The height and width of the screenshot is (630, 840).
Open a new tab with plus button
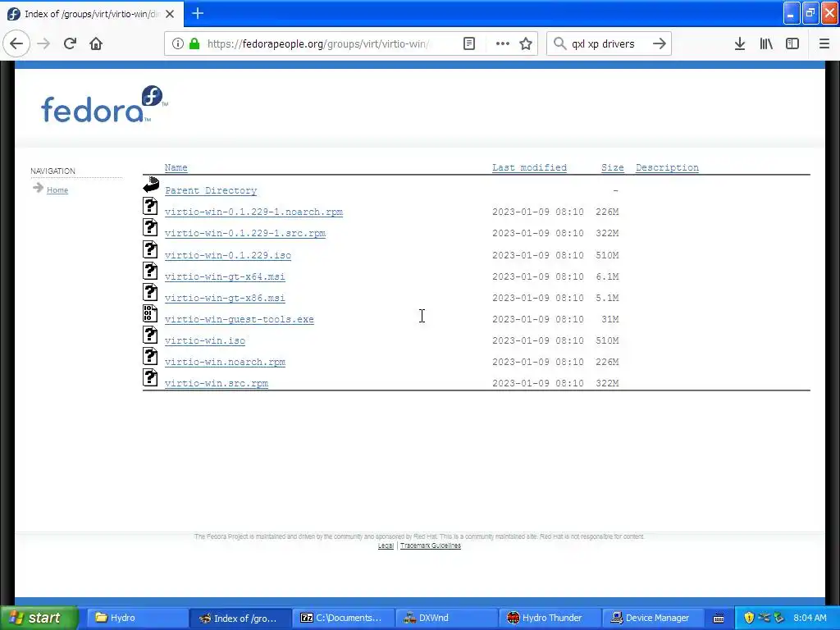coord(198,13)
